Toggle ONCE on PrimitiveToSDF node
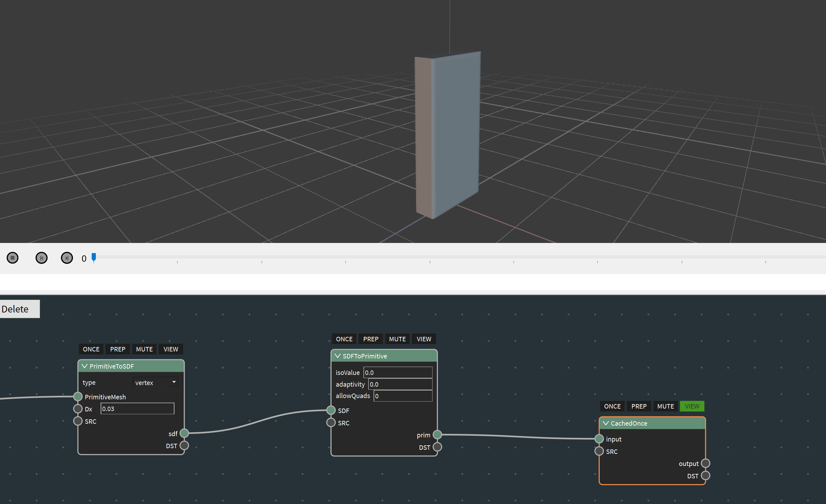This screenshot has height=504, width=826. (x=91, y=349)
